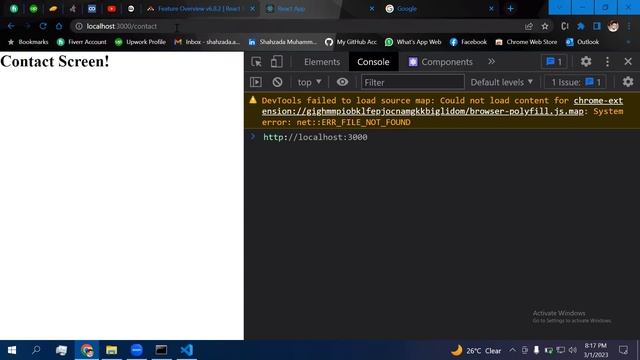Open the Gmail Inbox bookmark

pyautogui.click(x=207, y=42)
